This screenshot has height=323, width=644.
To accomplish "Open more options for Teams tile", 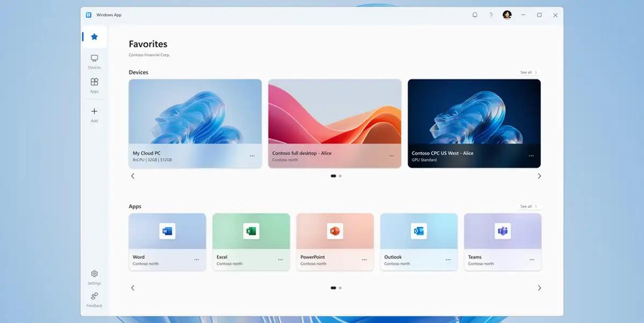I will pyautogui.click(x=532, y=260).
